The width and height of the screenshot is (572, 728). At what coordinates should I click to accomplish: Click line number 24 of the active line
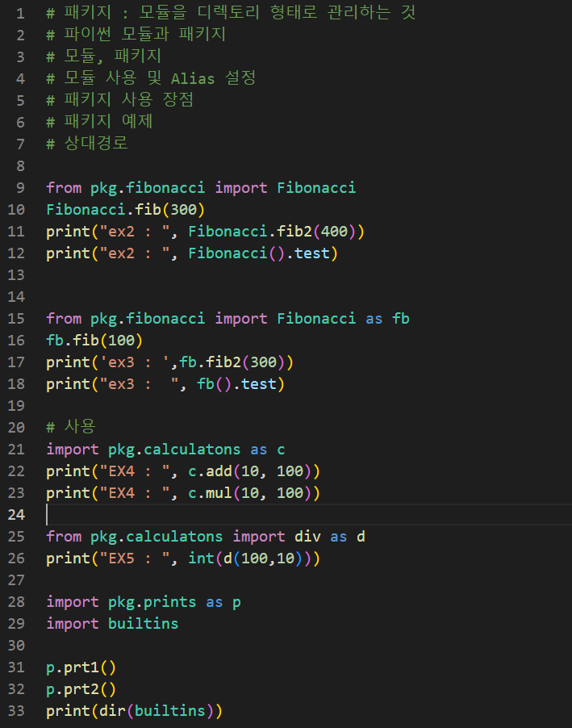(16, 515)
